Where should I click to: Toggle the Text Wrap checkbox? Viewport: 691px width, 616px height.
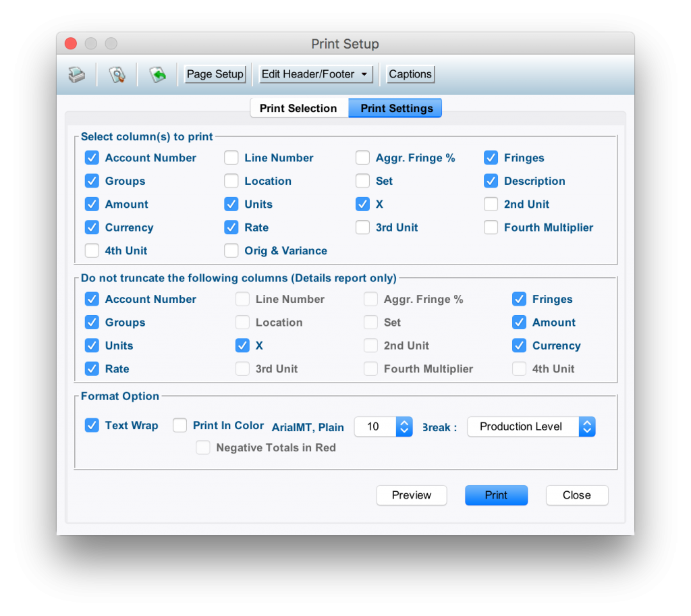tap(92, 426)
